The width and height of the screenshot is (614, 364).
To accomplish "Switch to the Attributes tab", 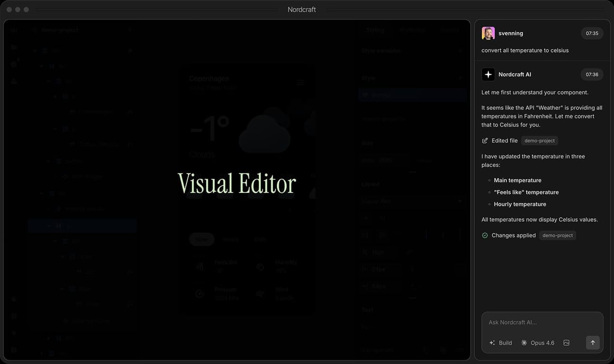I will pos(412,29).
